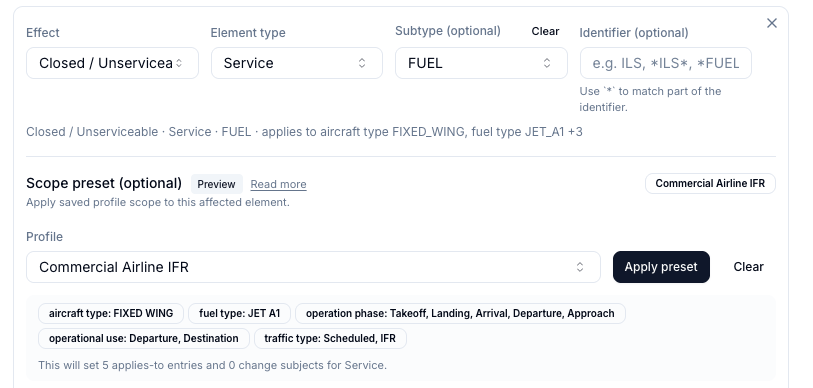Click the operational use tag
This screenshot has width=813, height=388.
coord(144,339)
